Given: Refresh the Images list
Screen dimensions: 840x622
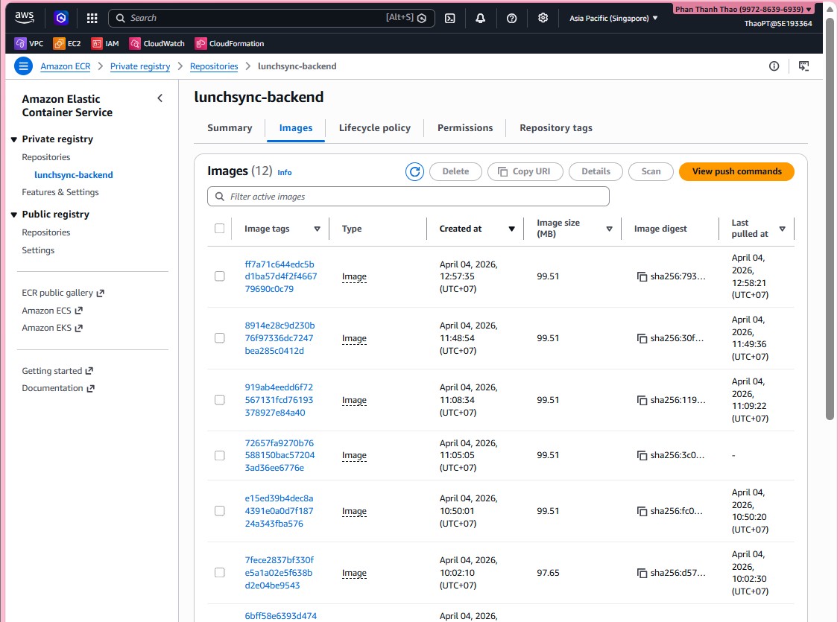Looking at the screenshot, I should (x=414, y=171).
